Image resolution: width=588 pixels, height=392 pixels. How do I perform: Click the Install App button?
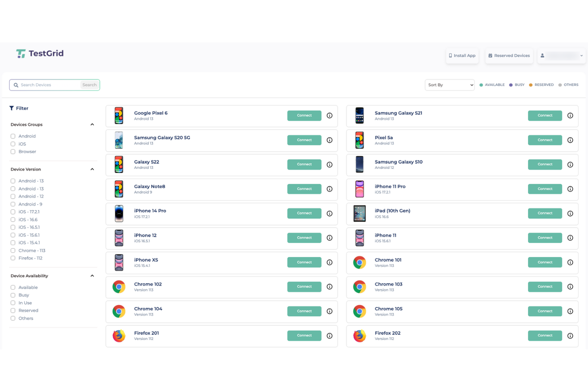click(x=462, y=56)
